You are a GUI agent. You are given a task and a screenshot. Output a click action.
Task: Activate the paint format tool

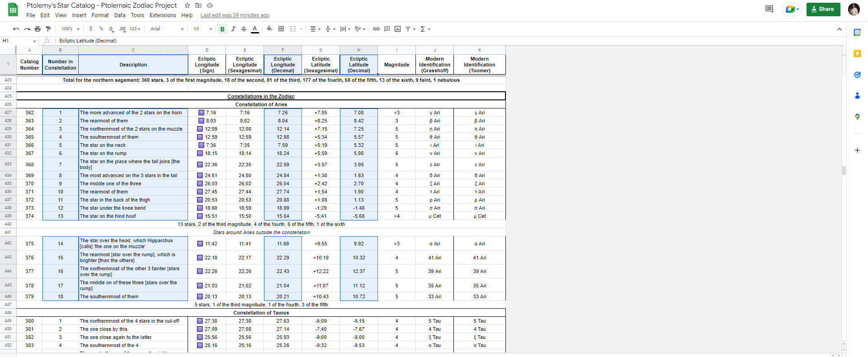point(48,29)
